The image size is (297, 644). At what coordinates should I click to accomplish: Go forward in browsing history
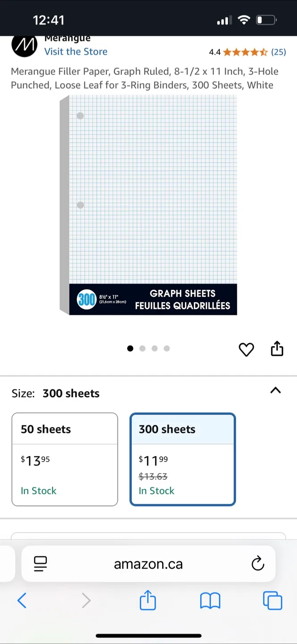(86, 601)
